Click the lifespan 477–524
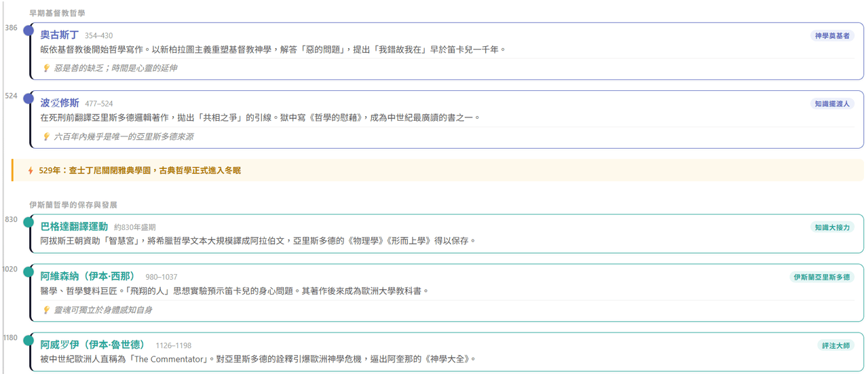Screen dimensions: 868x374 99,104
